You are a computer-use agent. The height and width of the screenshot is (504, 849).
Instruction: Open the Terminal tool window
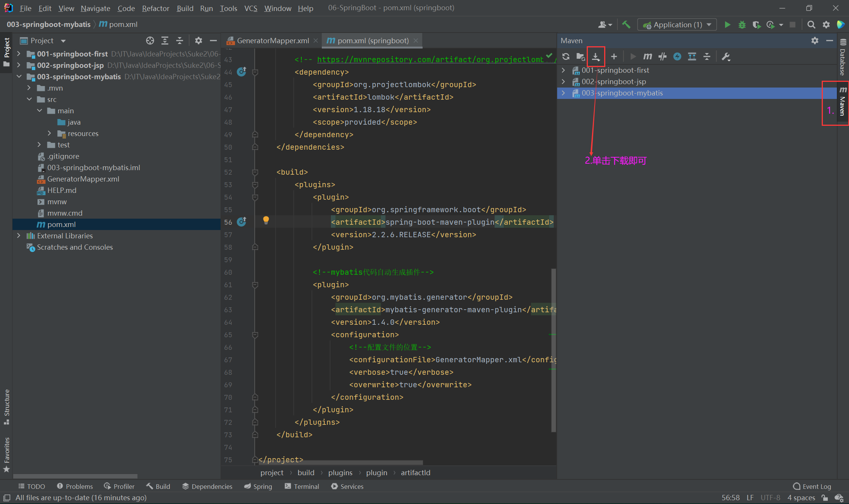302,486
